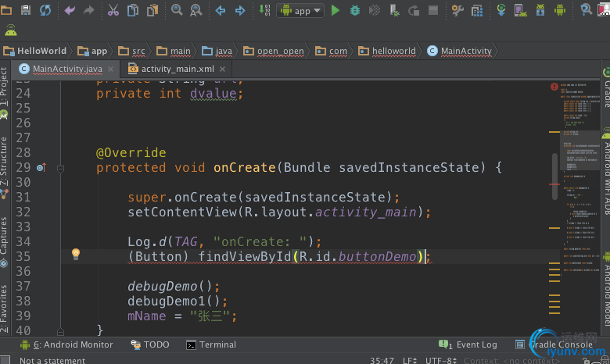Click the Redo arrow icon
This screenshot has height=364, width=610.
click(x=89, y=10)
